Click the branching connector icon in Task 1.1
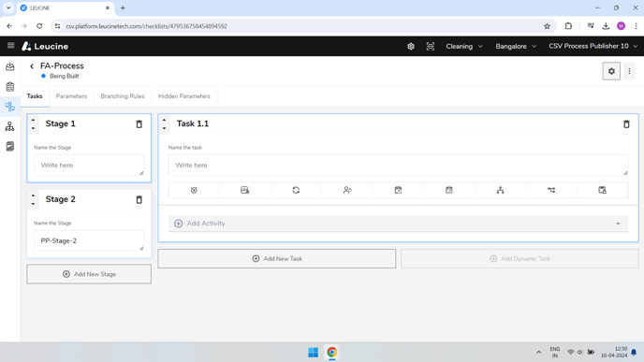Image resolution: width=644 pixels, height=362 pixels. [x=551, y=190]
